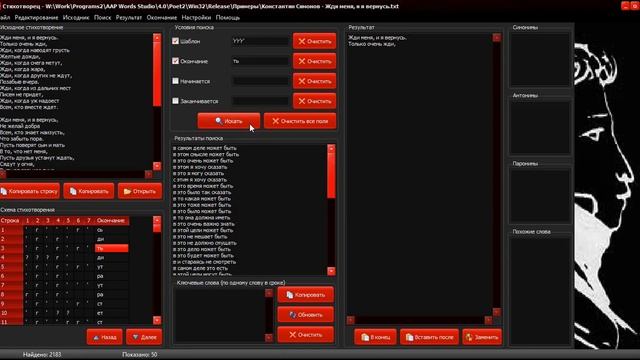Click Копировать button beside keywords box
Viewport: 640px width, 360px height.
coord(305,295)
